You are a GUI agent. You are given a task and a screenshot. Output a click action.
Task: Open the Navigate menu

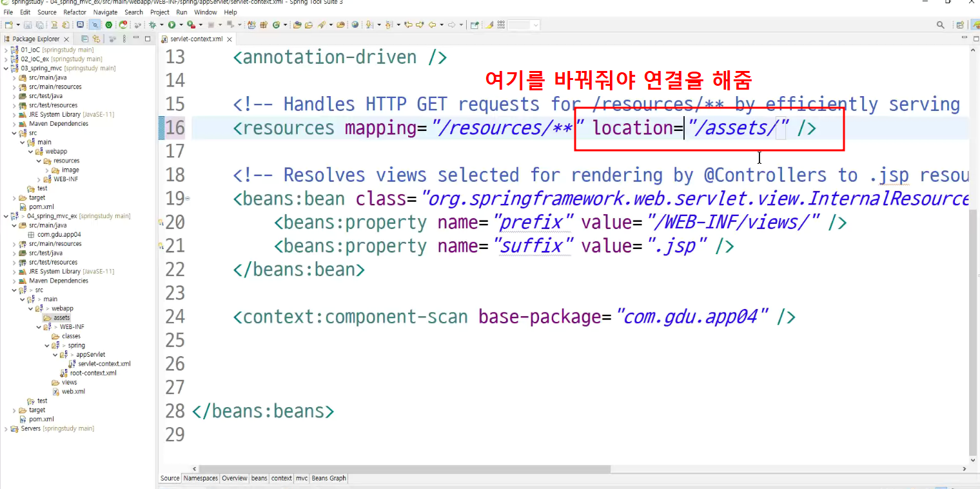105,12
